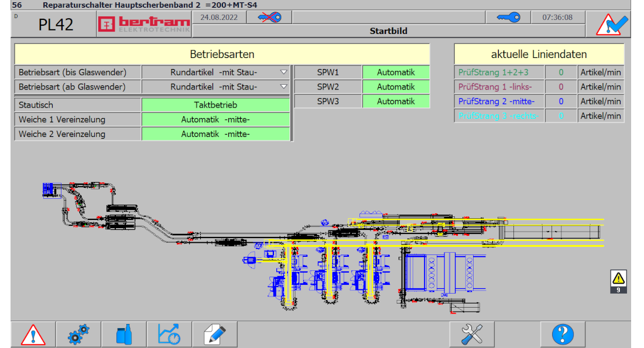
Task: Click the PL42 line identifier box
Action: 55,25
